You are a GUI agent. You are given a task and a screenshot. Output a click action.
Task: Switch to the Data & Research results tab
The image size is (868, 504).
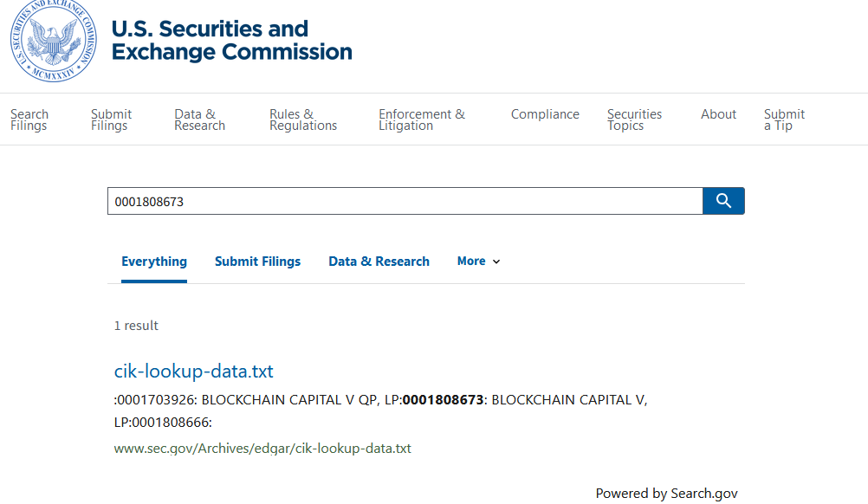[x=379, y=262]
